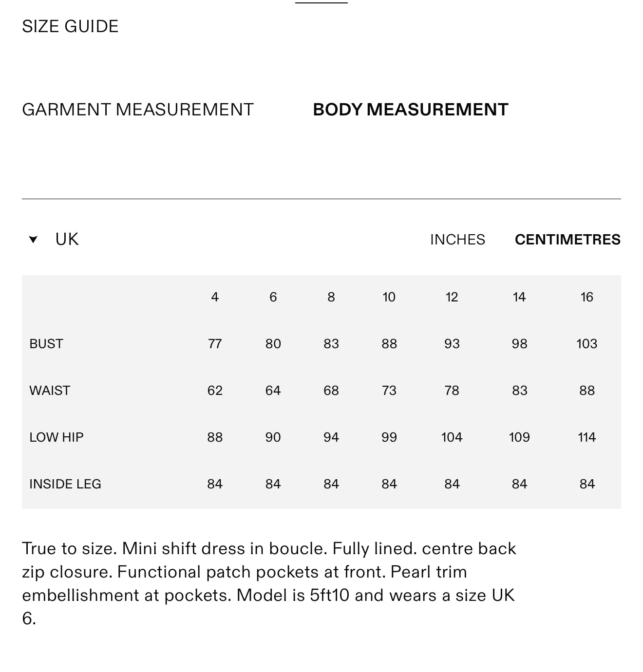
Task: Click the size 6 column header
Action: [x=273, y=297]
